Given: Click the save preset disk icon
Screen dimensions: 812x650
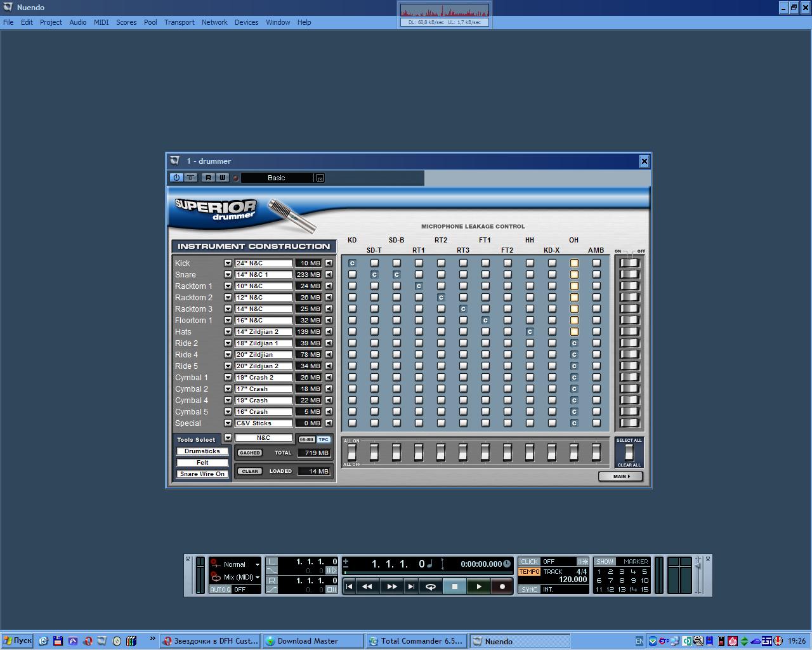Looking at the screenshot, I should click(320, 178).
